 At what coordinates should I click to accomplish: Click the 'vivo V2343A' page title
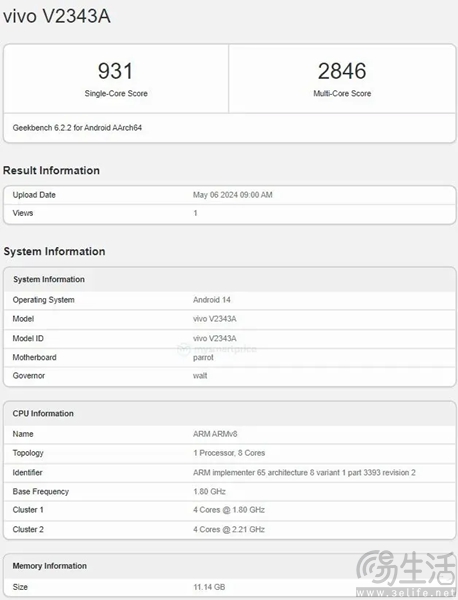(57, 16)
